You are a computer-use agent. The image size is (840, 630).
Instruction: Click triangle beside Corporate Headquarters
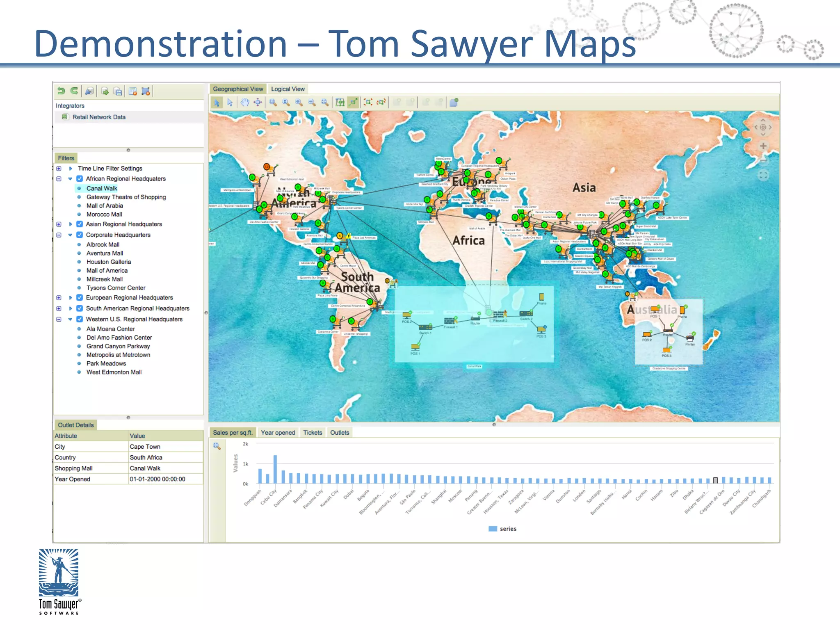(x=70, y=235)
